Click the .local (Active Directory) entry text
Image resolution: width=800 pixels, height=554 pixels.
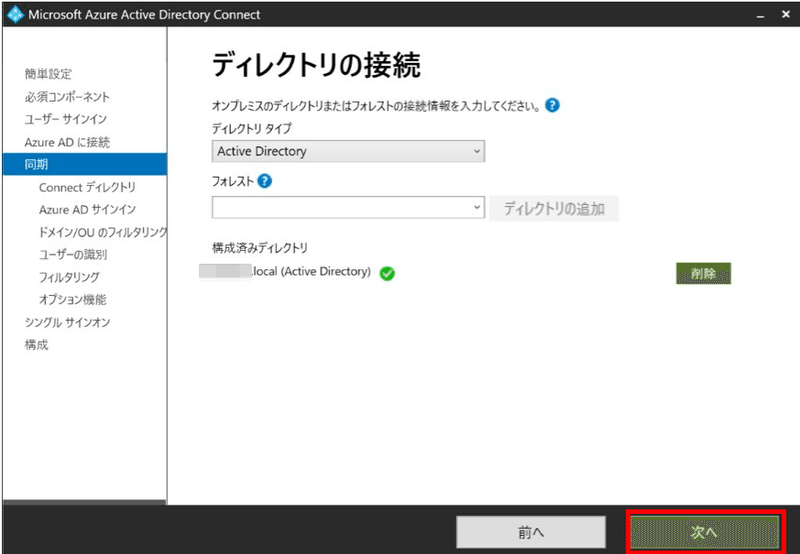coord(311,271)
